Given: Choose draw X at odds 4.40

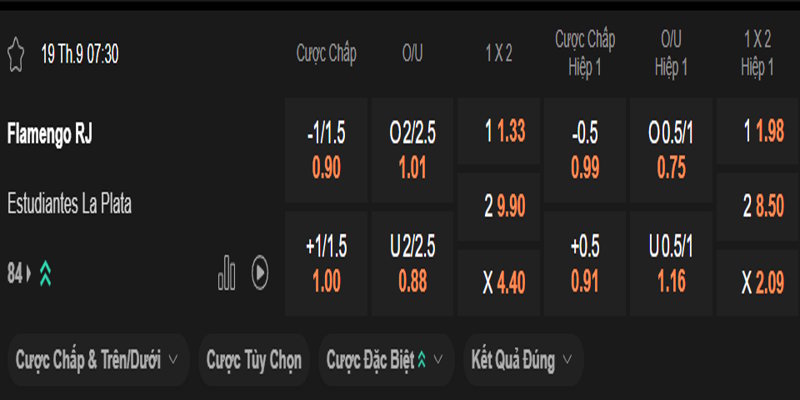Looking at the screenshot, I should coord(498,283).
